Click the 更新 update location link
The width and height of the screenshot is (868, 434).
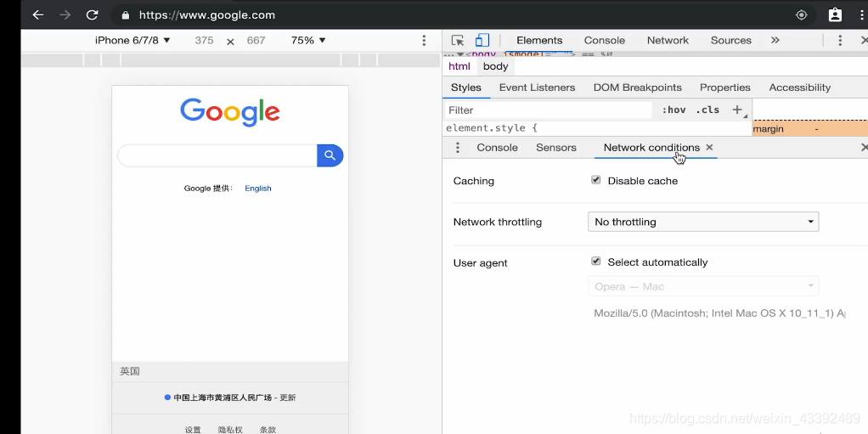coord(287,397)
